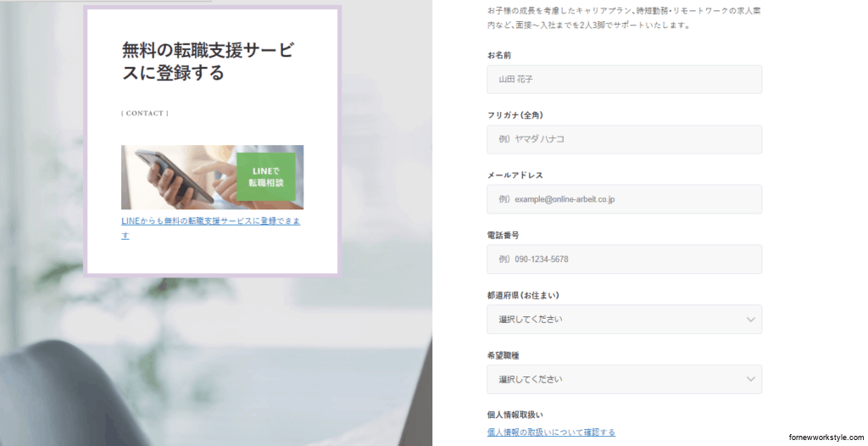This screenshot has height=446, width=868.
Task: Click the 都道府県（お住まい） field label
Action: click(x=523, y=295)
